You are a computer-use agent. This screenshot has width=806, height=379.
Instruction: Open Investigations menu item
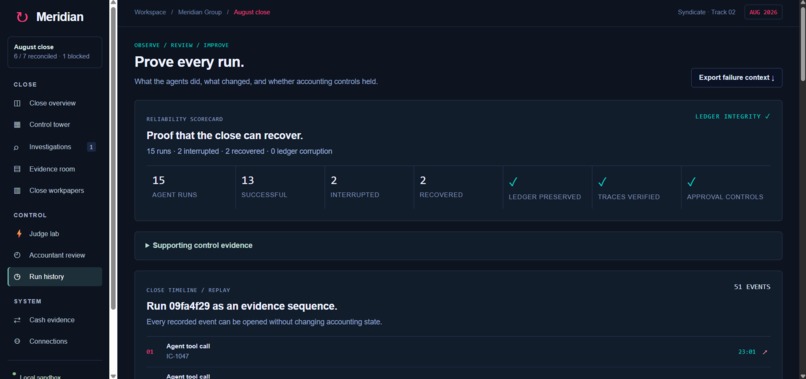tap(54, 147)
